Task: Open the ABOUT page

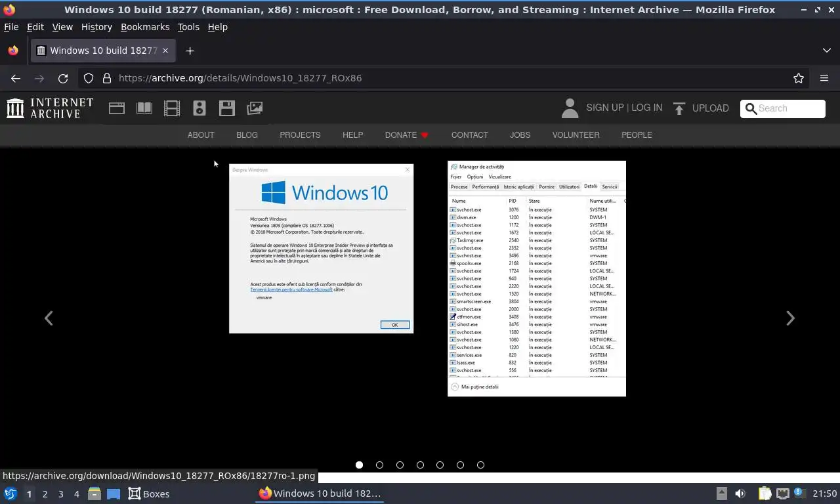Action: pos(201,135)
